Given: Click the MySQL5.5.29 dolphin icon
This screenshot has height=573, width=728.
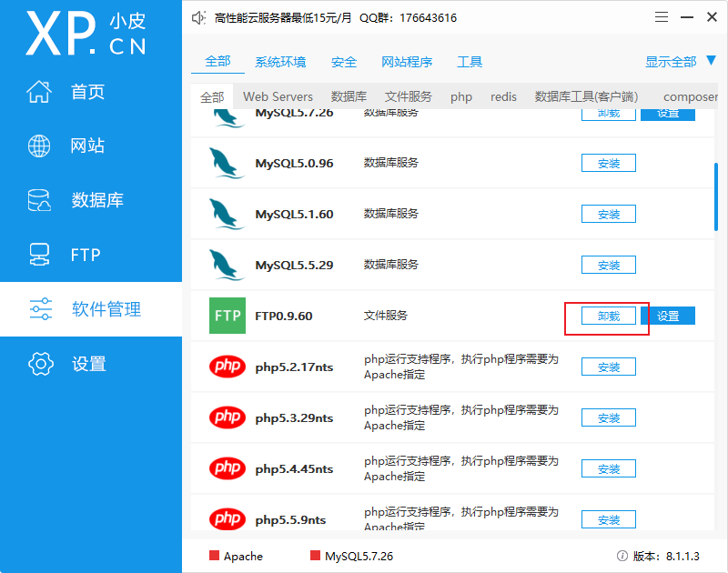Looking at the screenshot, I should pyautogui.click(x=227, y=265).
